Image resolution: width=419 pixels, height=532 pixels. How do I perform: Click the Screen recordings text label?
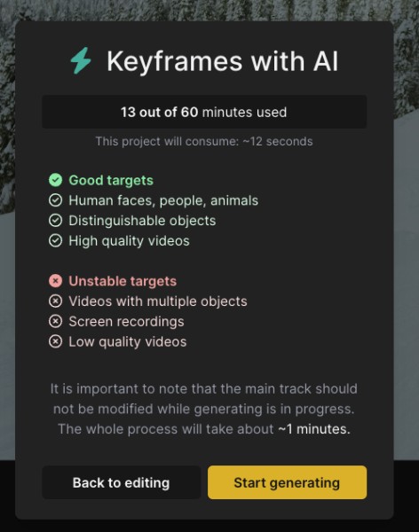click(126, 322)
